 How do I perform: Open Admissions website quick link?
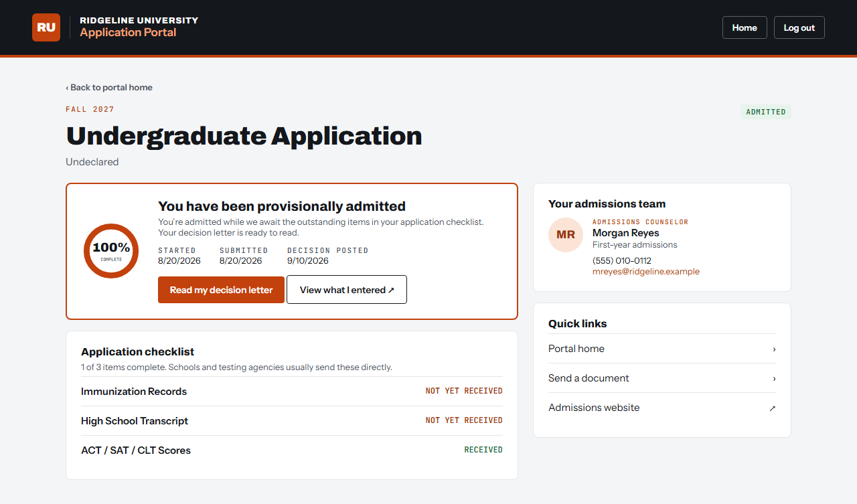[x=662, y=408]
